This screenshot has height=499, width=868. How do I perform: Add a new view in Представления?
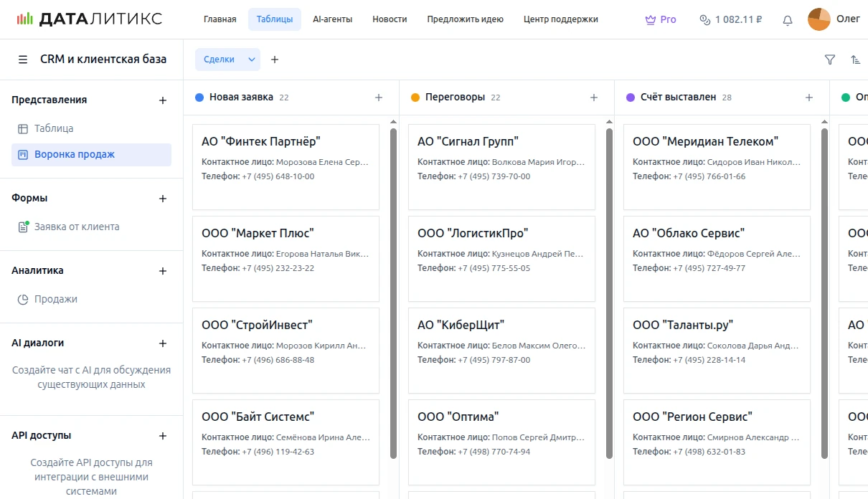click(x=163, y=100)
